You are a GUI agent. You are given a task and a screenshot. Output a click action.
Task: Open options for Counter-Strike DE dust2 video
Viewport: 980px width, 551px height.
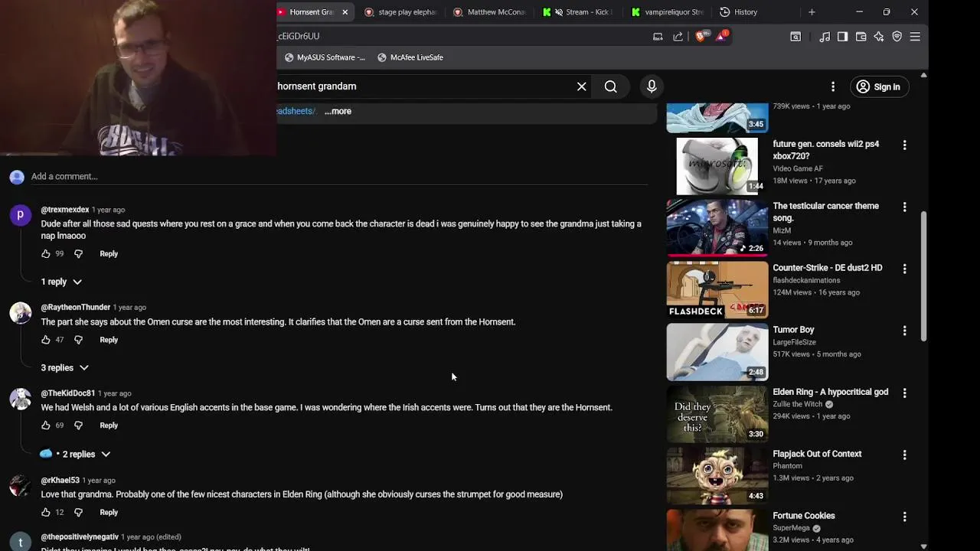(x=904, y=269)
